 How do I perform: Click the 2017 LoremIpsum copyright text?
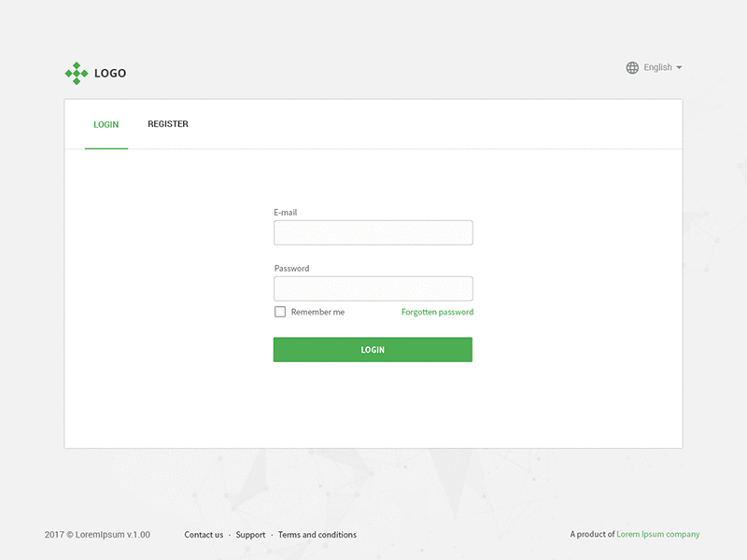(x=94, y=534)
